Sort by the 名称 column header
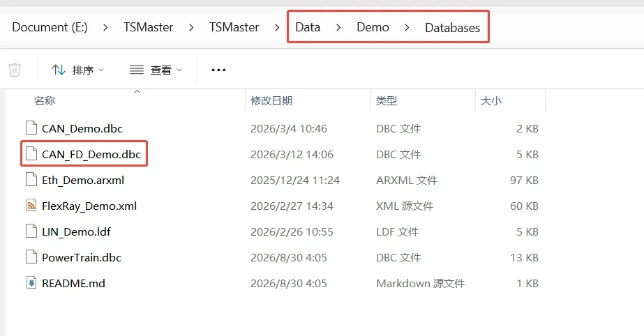This screenshot has width=644, height=336. tap(45, 100)
